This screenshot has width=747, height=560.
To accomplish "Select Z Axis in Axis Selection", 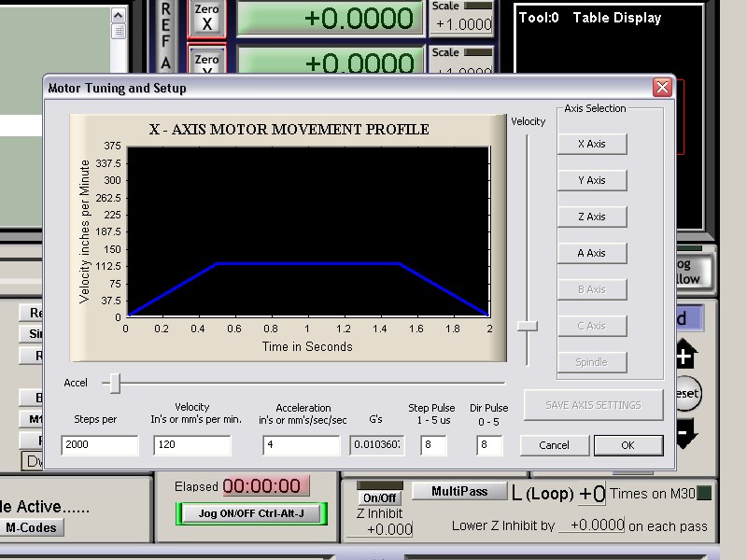I will [592, 217].
